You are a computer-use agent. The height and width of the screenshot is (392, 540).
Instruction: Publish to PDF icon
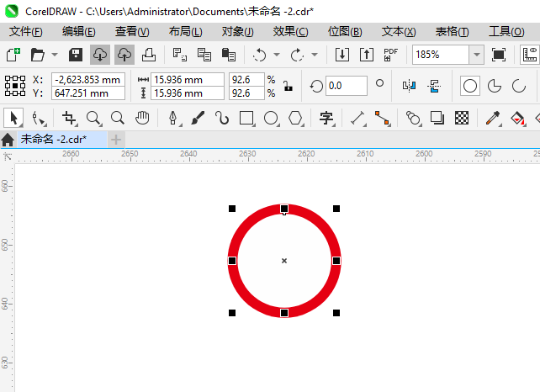coord(390,55)
